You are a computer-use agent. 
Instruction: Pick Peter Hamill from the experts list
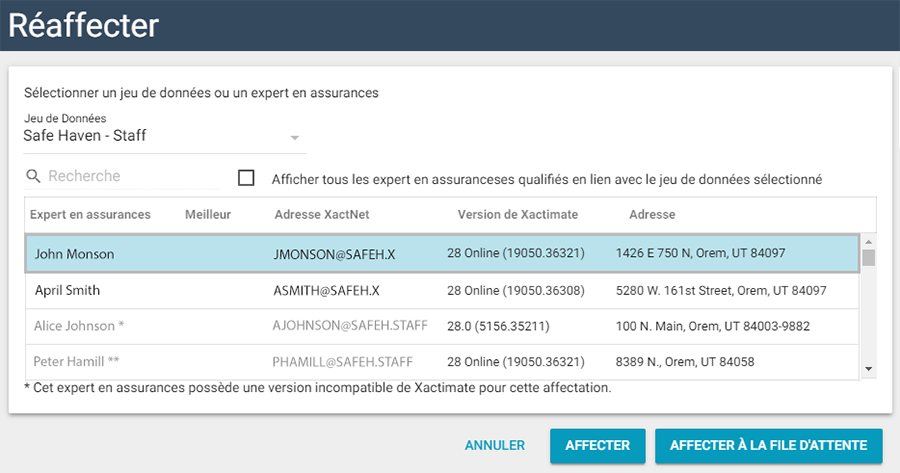[x=76, y=361]
